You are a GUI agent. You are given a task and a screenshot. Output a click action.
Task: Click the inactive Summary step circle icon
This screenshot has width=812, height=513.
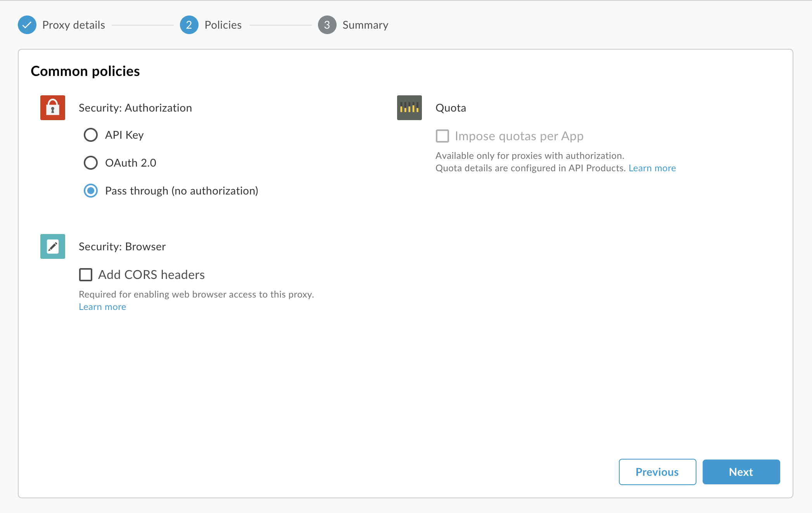coord(327,24)
